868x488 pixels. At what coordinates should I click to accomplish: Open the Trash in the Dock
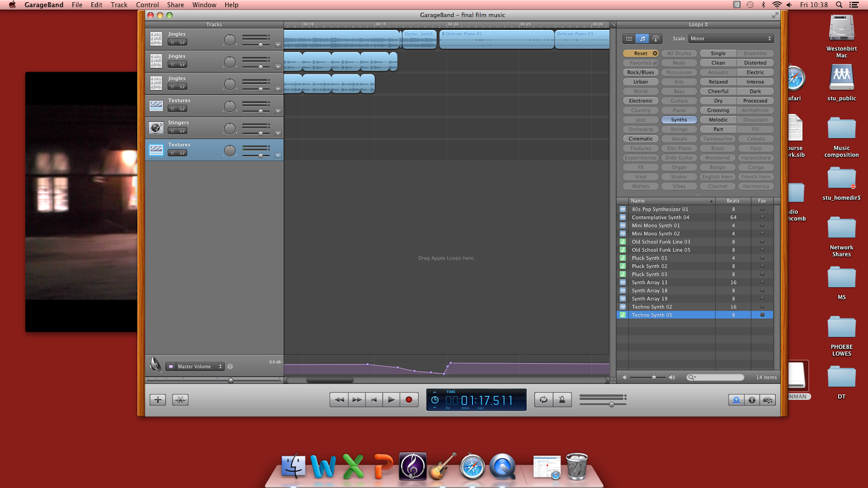point(577,466)
